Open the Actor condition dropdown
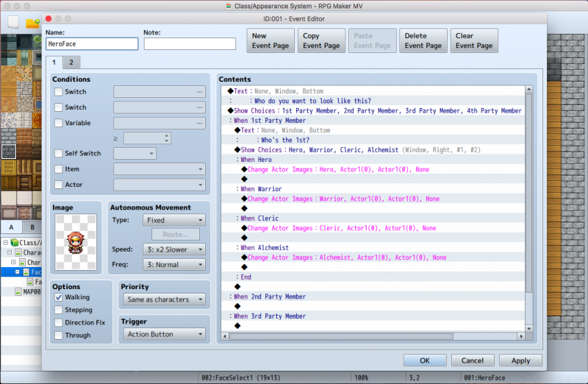Viewport: 588px width, 384px height. pyautogui.click(x=159, y=185)
